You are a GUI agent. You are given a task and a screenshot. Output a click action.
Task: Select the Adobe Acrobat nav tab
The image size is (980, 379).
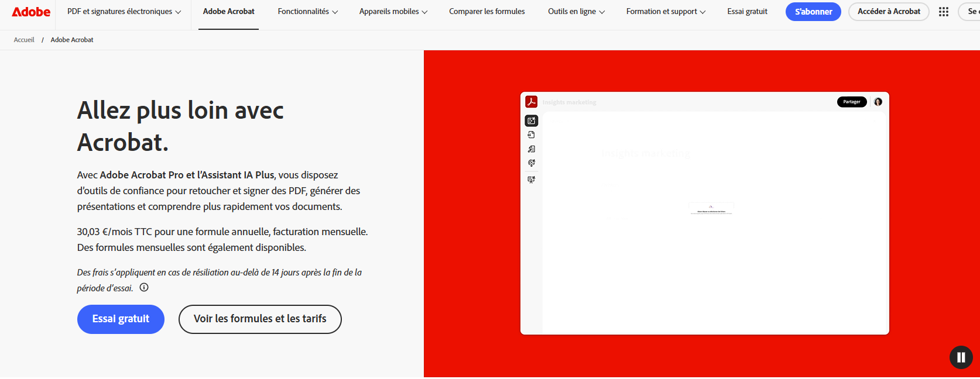pos(228,12)
